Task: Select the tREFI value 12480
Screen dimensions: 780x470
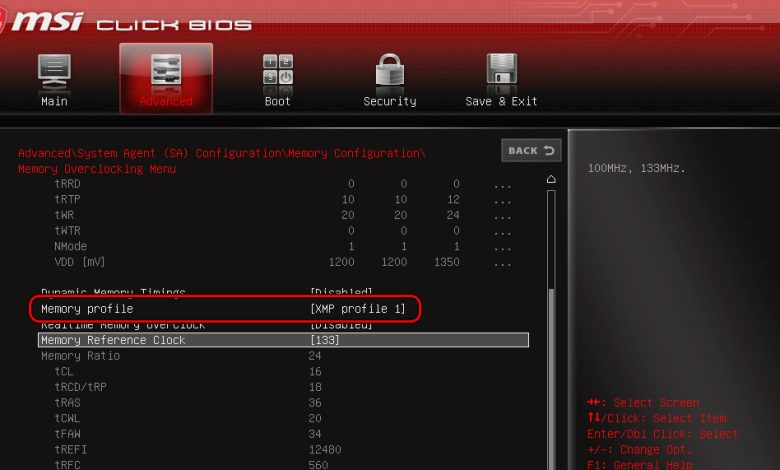Action: [x=325, y=450]
